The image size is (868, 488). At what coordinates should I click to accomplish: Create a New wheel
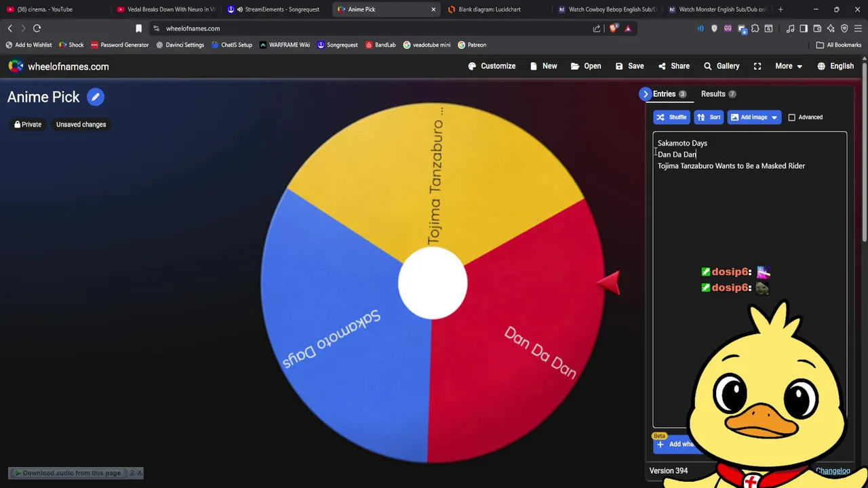(543, 66)
